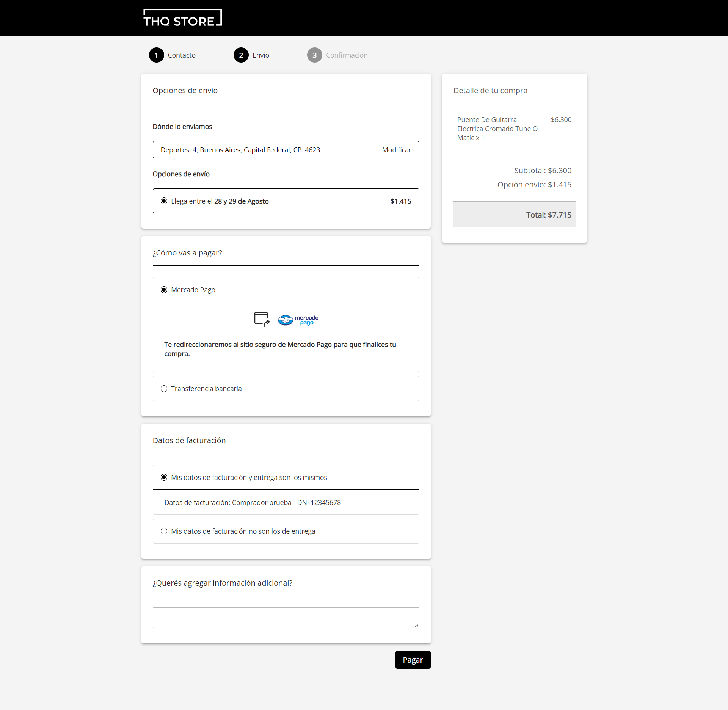Go to the Envío step label
This screenshot has width=728, height=710.
[261, 55]
